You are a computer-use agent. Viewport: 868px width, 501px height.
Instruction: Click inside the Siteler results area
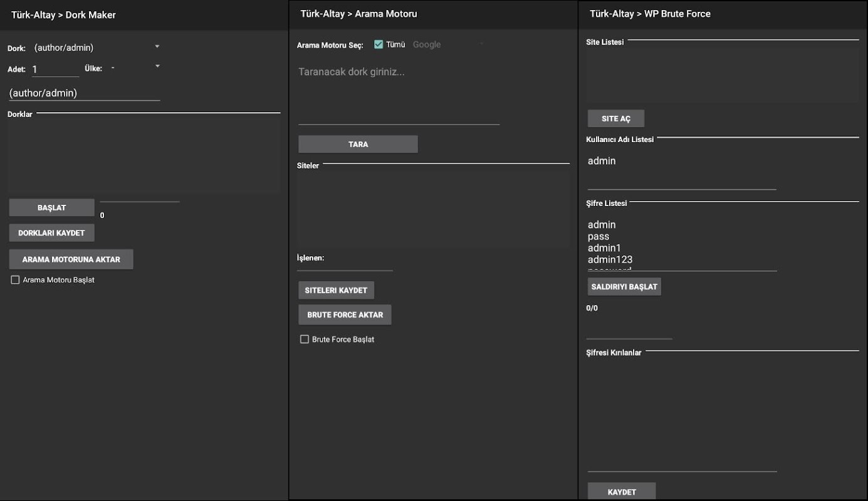coord(433,207)
